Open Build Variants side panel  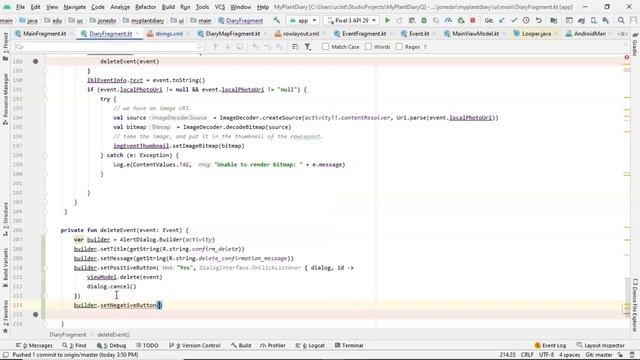click(5, 267)
